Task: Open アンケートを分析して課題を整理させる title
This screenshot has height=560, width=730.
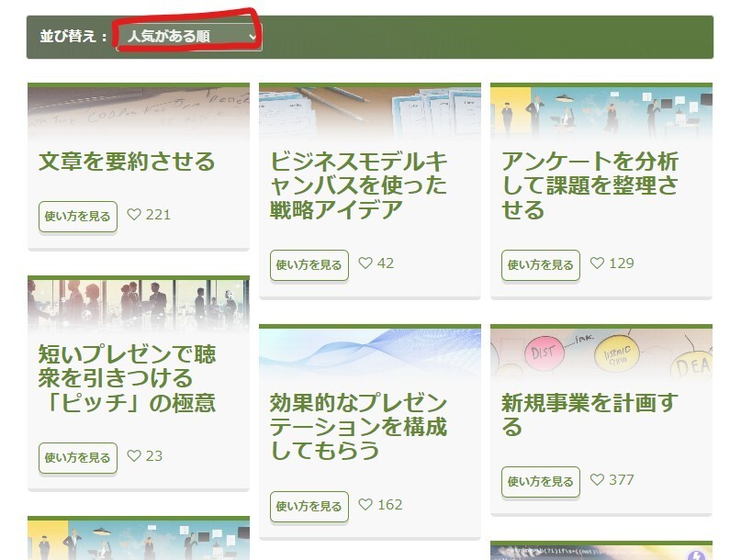Action: click(590, 185)
